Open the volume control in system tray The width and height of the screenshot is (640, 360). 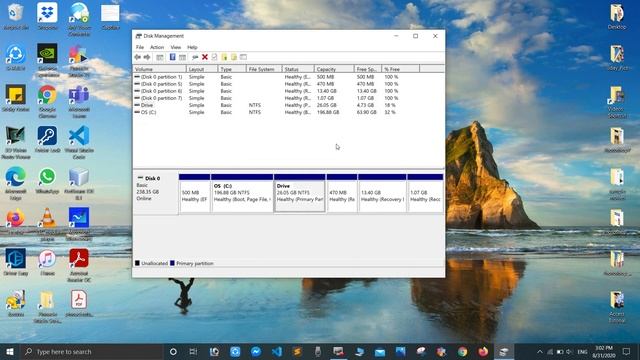pyautogui.click(x=570, y=351)
